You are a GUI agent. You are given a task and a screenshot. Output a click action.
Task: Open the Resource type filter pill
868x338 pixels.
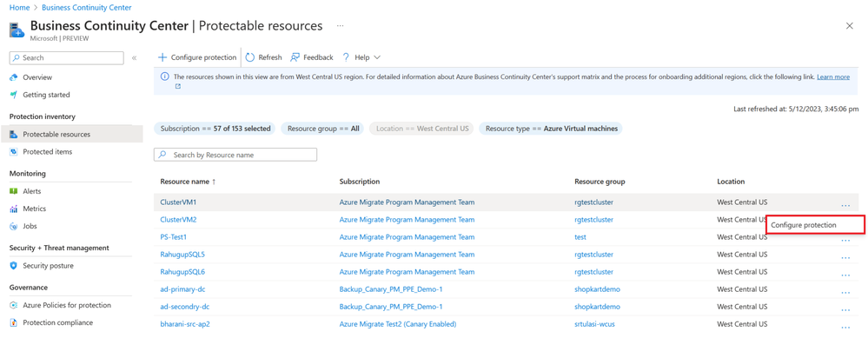tap(551, 129)
